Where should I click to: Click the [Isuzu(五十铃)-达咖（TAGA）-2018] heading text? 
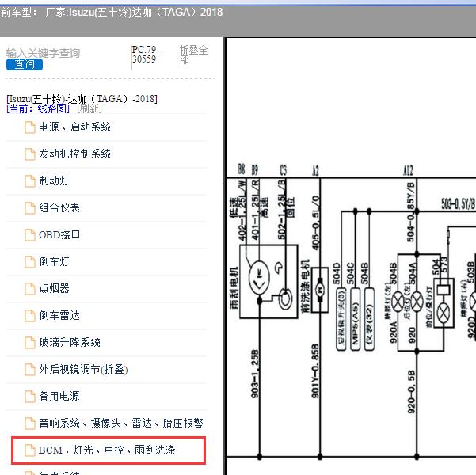(x=82, y=99)
